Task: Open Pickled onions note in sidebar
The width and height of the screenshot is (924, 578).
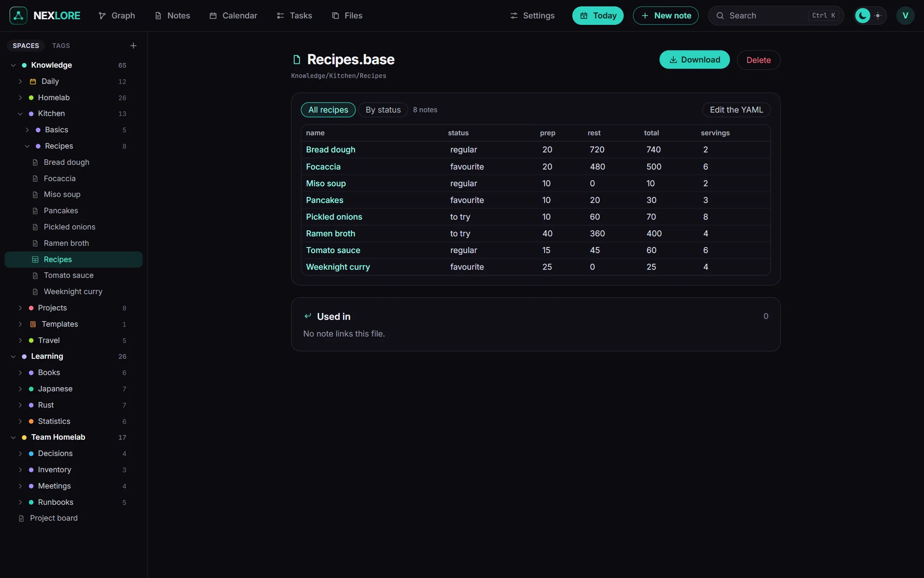Action: [x=69, y=227]
